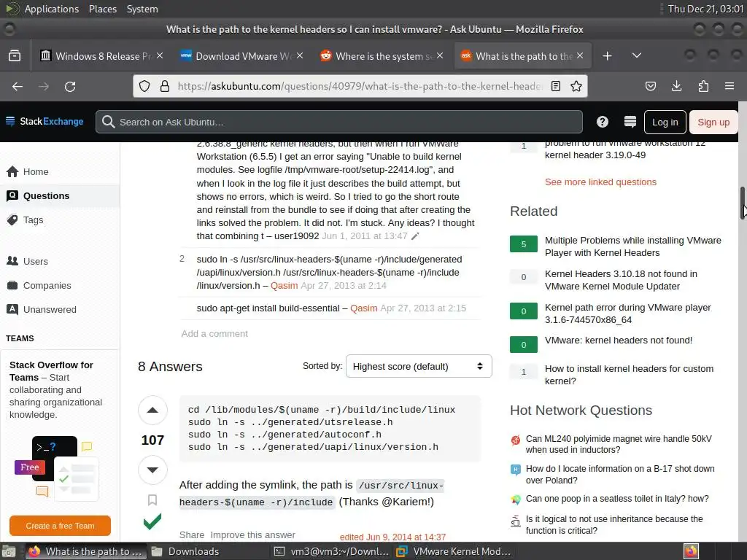This screenshot has width=747, height=560.
Task: Open the Firefox hamburger menu
Action: pos(729,86)
